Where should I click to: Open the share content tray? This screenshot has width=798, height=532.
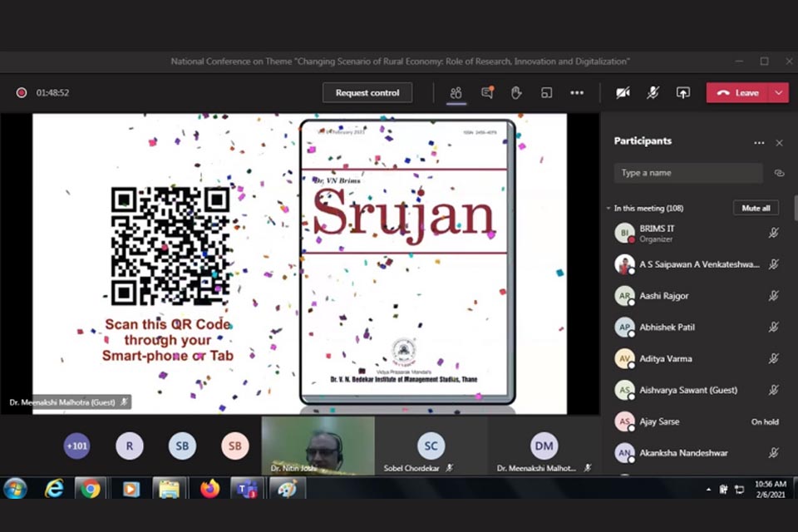(x=683, y=92)
